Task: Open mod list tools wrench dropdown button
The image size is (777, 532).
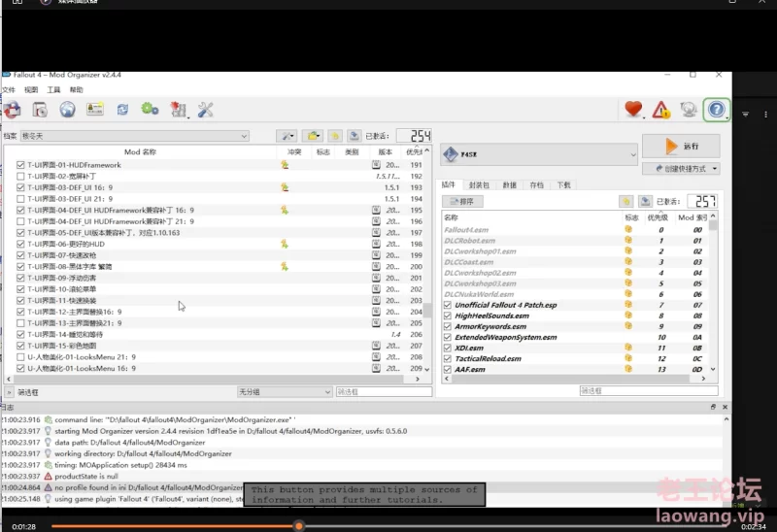Action: coord(286,136)
